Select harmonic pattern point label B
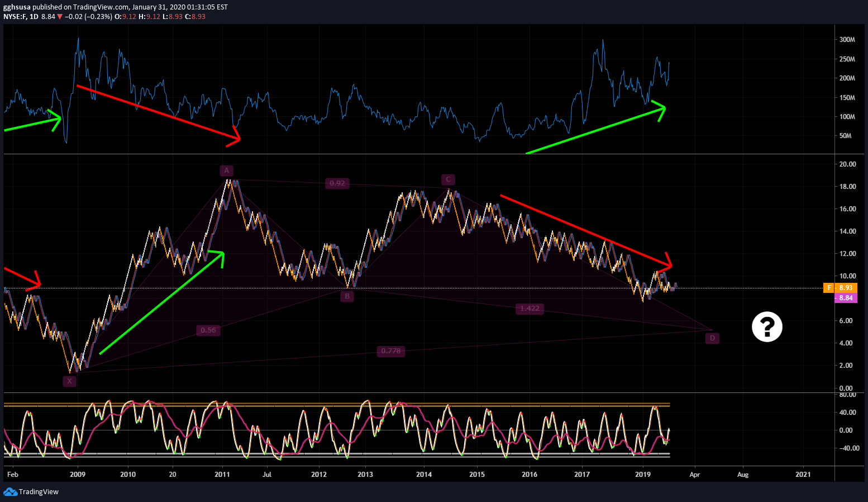Screen dimensions: 868x502 (x=347, y=296)
